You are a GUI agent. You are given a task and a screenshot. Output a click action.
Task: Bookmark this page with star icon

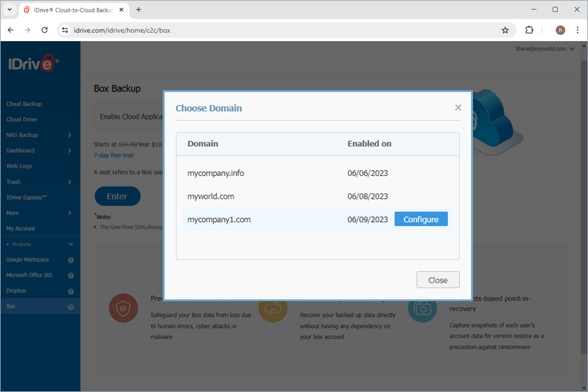pyautogui.click(x=505, y=30)
